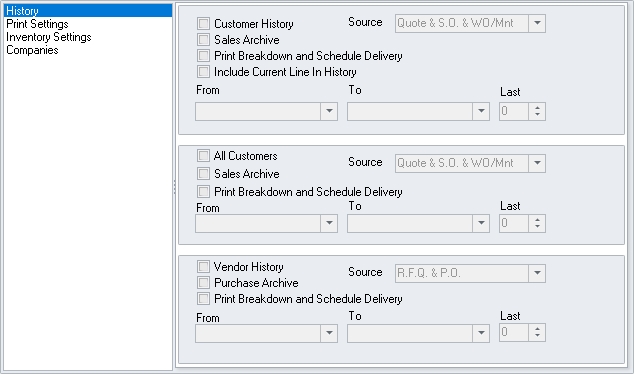The width and height of the screenshot is (634, 374).
Task: Check the All Customers option
Action: [203, 156]
